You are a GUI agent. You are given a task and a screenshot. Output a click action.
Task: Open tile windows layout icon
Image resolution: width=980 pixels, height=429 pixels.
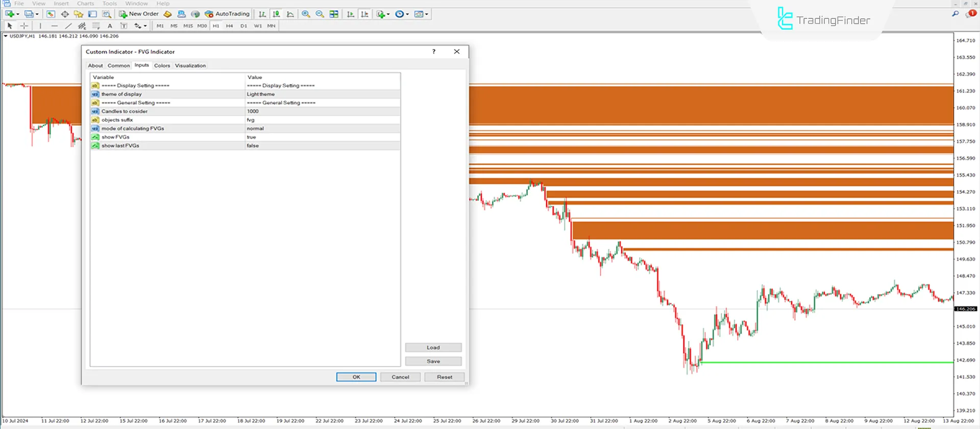334,14
